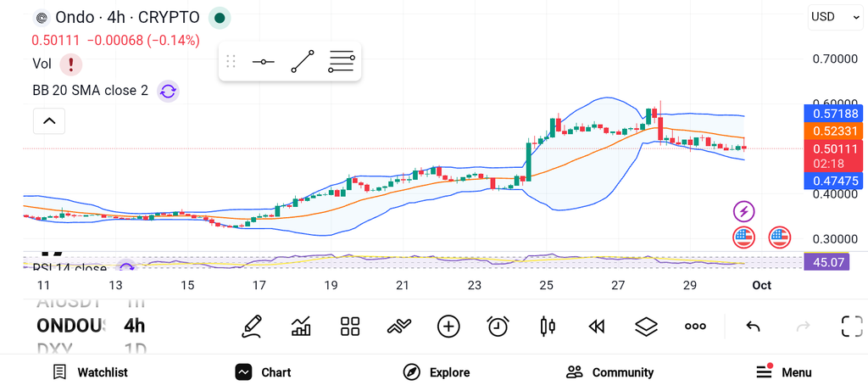
Task: Click the Bollinger Bands loading refresh icon
Action: 168,91
